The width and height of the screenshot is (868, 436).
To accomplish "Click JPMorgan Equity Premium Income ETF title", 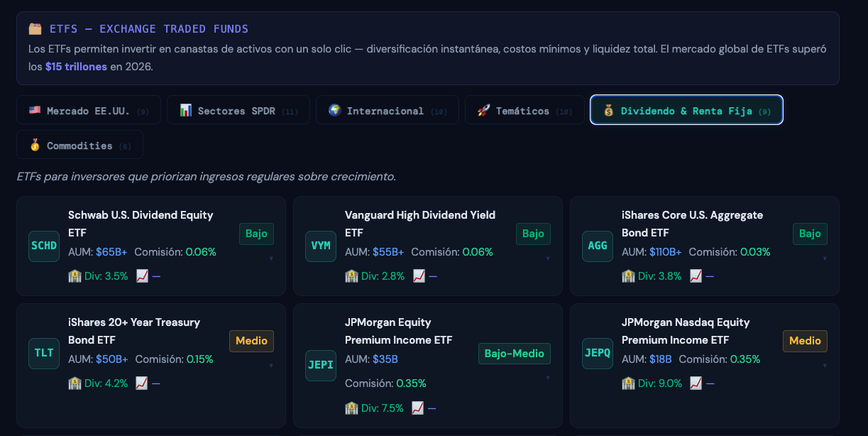I will (x=398, y=331).
